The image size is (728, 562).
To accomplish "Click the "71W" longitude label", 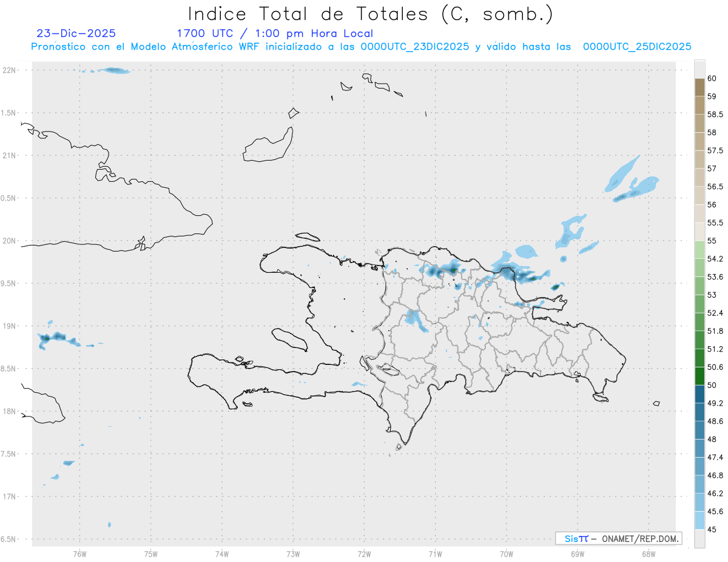I will [x=435, y=554].
